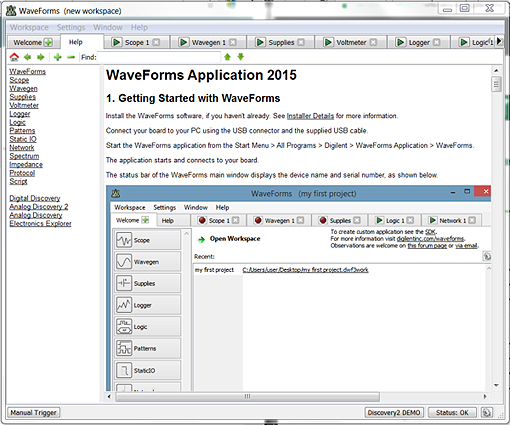
Task: Click inside the Find text field
Action: click(x=159, y=57)
